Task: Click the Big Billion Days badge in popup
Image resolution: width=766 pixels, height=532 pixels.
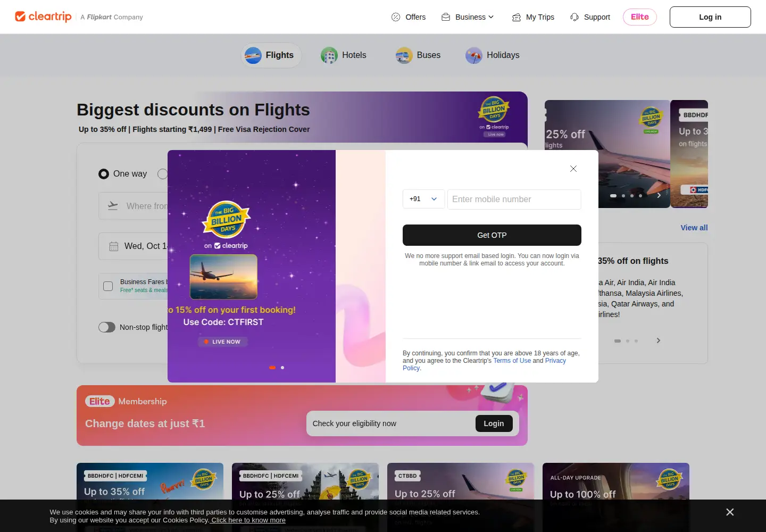Action: coord(227,219)
